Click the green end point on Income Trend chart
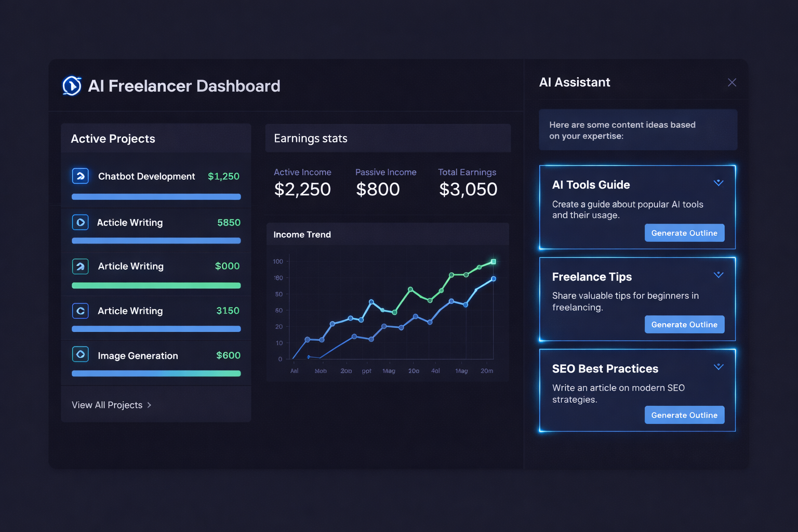 (494, 262)
